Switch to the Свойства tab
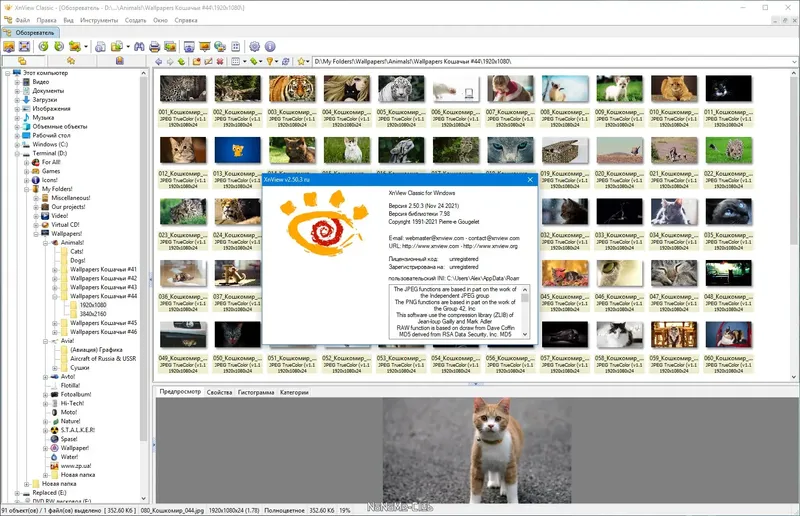The image size is (800, 516). (x=219, y=393)
